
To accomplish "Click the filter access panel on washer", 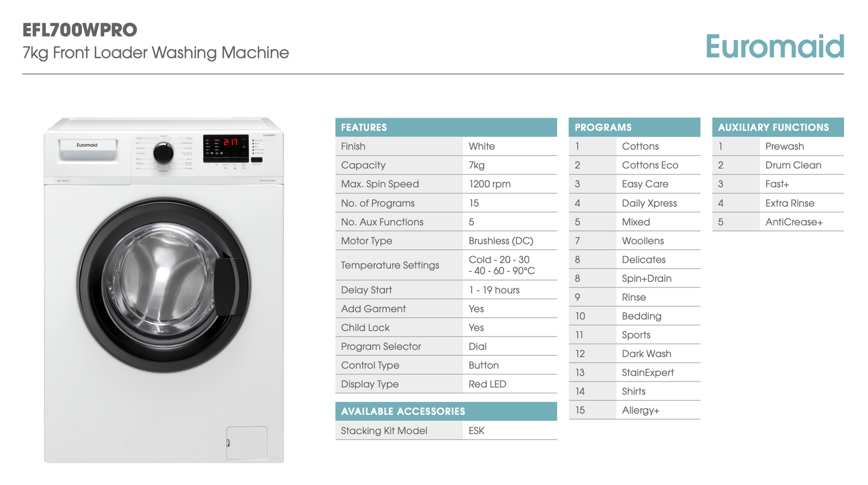I will coord(247,443).
